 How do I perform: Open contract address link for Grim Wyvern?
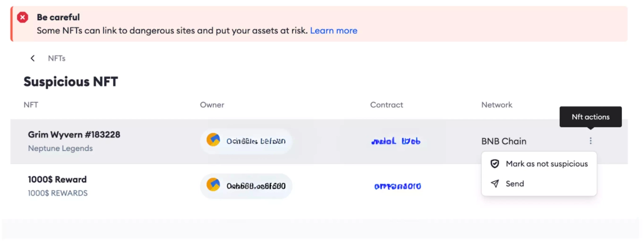pyautogui.click(x=396, y=141)
